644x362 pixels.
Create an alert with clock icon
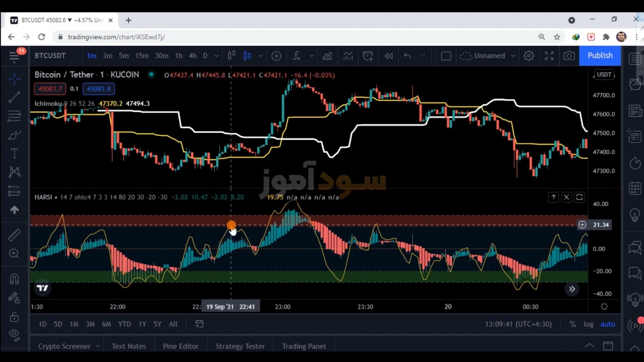[x=368, y=56]
